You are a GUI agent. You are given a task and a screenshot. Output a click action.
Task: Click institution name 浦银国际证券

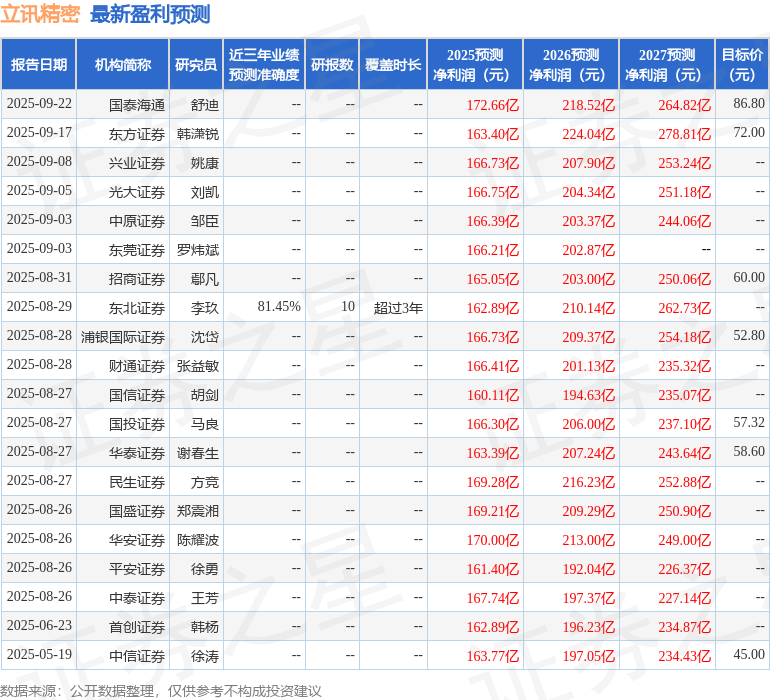click(123, 337)
